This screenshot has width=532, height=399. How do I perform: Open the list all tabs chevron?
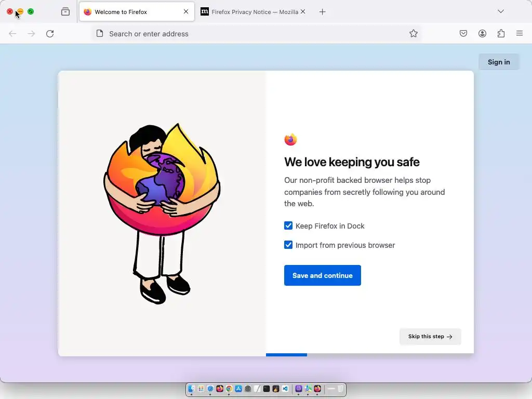pyautogui.click(x=501, y=11)
